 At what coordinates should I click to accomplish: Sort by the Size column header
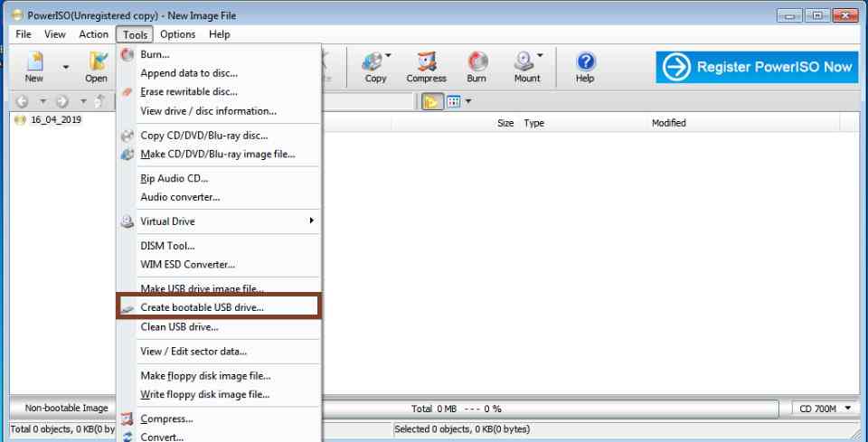coord(505,123)
